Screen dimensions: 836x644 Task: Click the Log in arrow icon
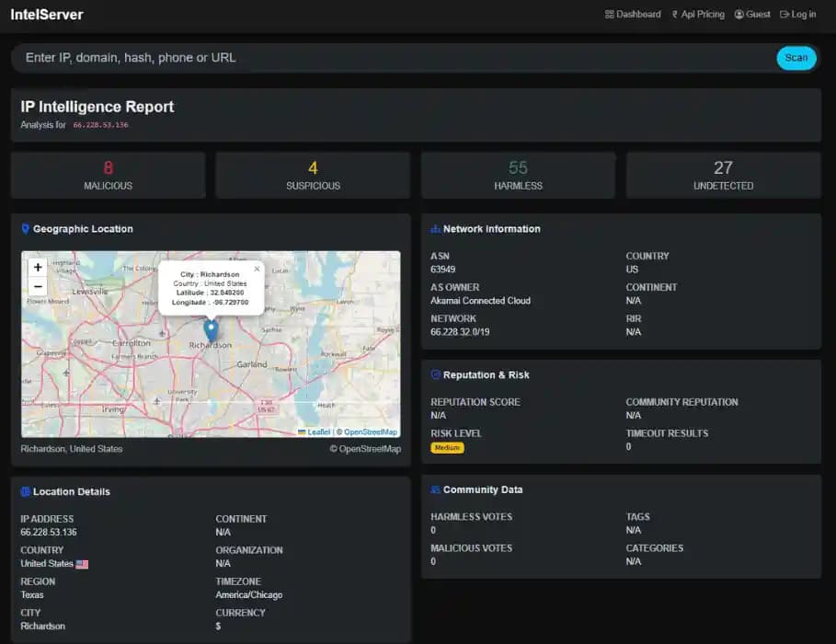point(783,14)
